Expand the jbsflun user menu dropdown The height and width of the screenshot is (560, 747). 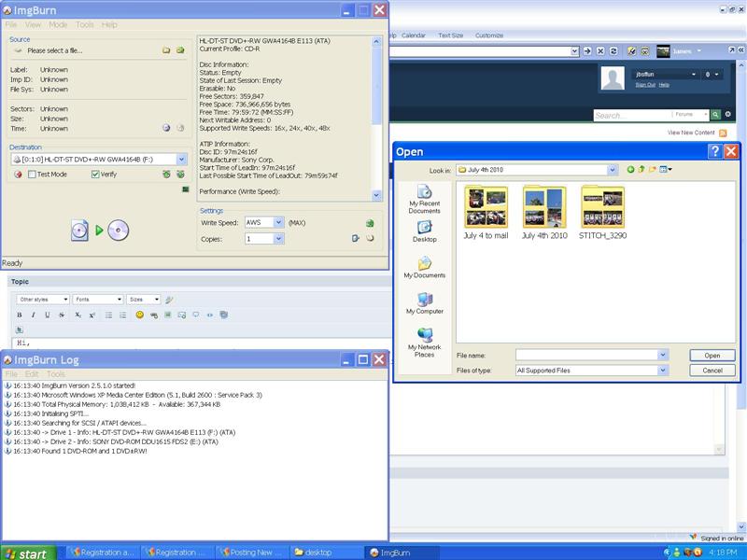point(694,75)
